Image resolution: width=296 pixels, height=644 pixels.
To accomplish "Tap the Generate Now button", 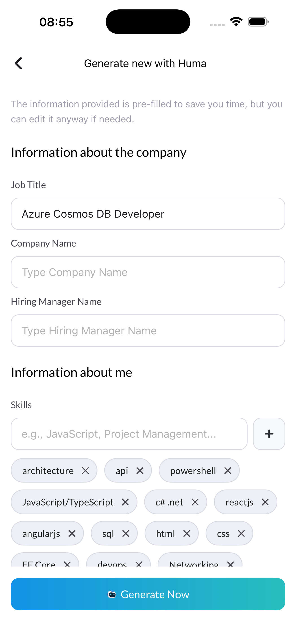I will 148,594.
